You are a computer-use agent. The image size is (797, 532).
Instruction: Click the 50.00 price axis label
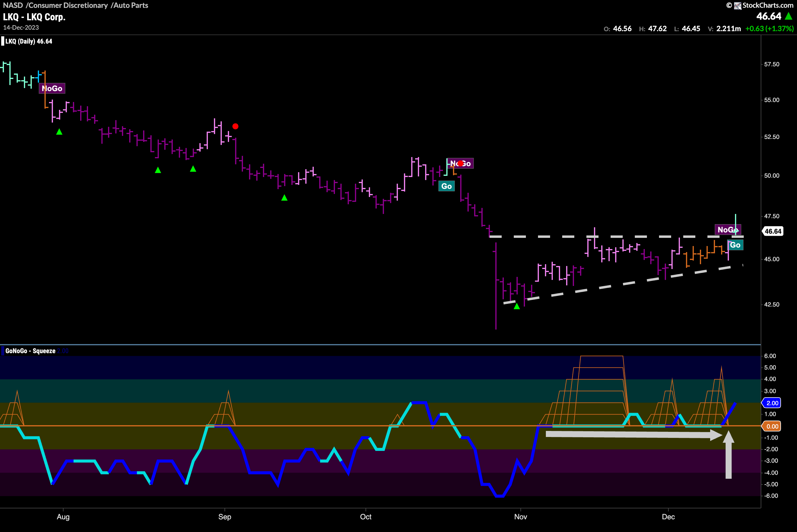[772, 176]
